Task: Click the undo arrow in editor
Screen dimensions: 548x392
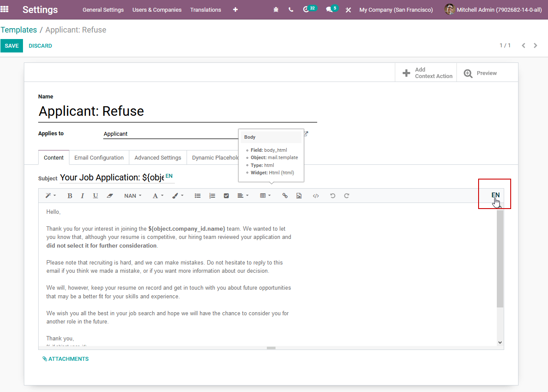Action: coord(333,196)
